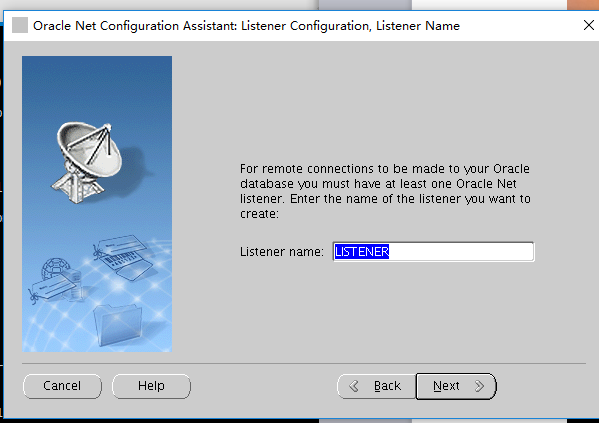Go Back to previous step
Viewport: 599px width, 423px height.
[x=376, y=386]
